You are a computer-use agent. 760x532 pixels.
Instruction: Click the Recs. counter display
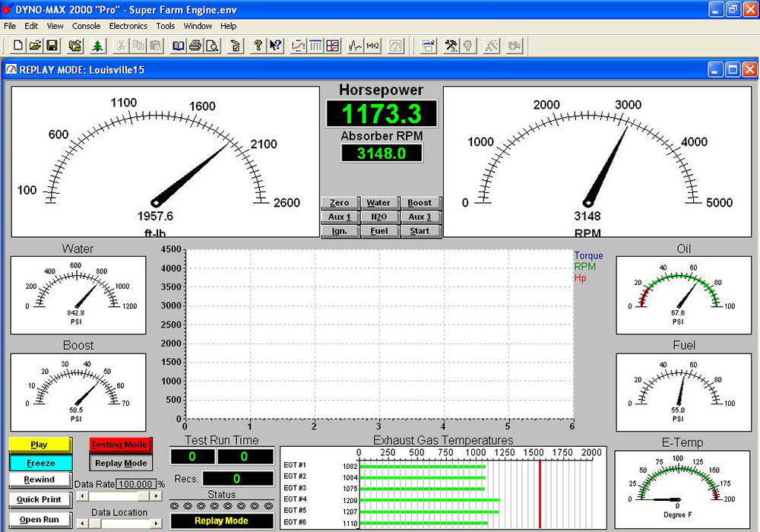pyautogui.click(x=237, y=479)
